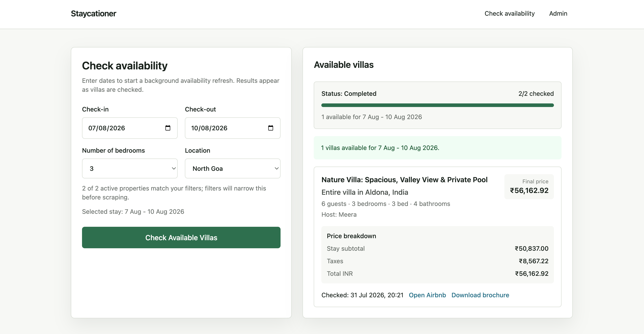Click the Check Available Villas button
644x334 pixels.
pyautogui.click(x=181, y=237)
